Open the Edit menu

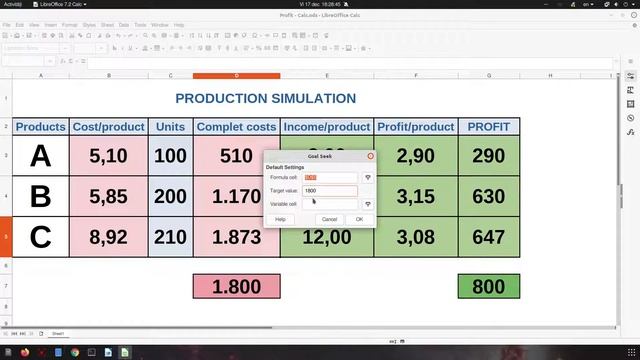(x=20, y=25)
